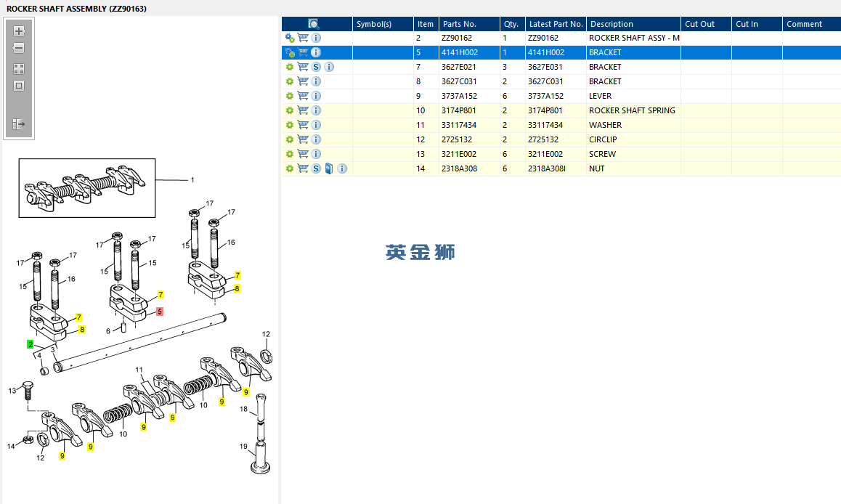Screen dimensions: 841x504
Task: Click the list export arrow icon
Action: (19, 124)
